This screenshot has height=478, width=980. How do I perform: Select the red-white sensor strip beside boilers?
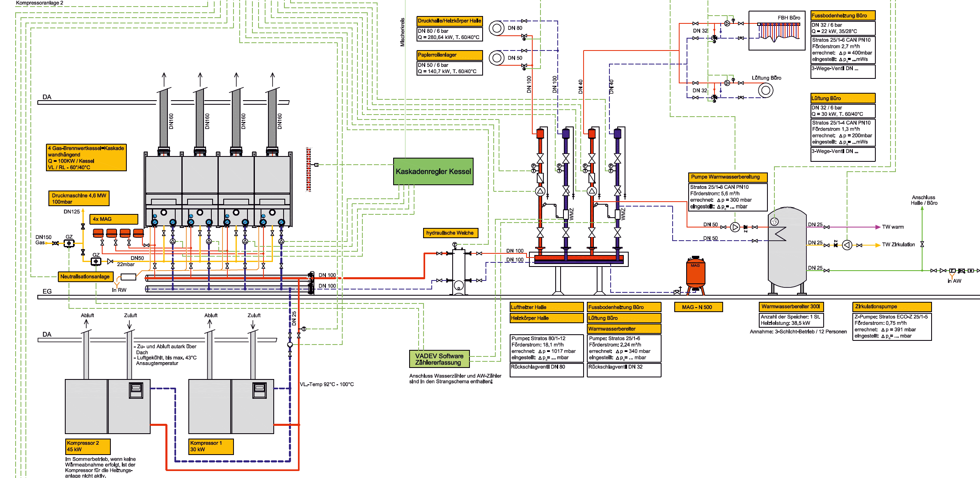[x=309, y=169]
